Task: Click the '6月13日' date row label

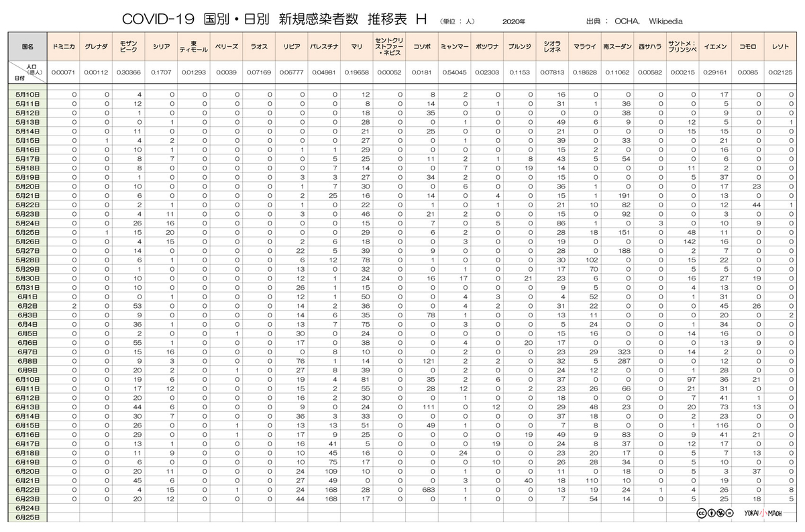Action: click(28, 406)
